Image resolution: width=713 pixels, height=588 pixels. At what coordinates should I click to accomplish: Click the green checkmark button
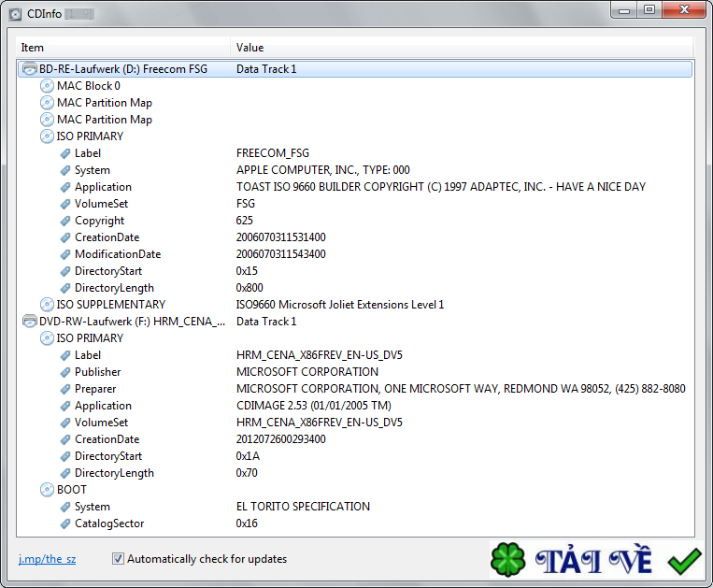click(x=684, y=560)
